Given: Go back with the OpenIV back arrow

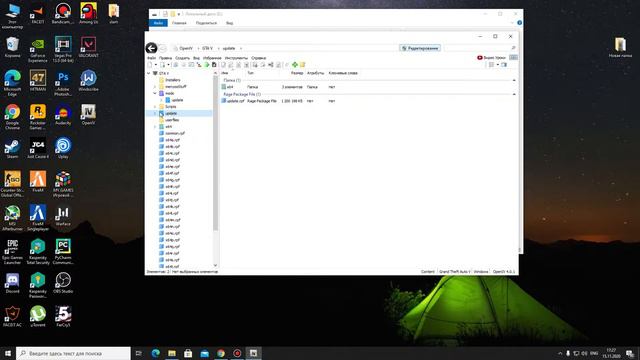Looking at the screenshot, I should 151,48.
